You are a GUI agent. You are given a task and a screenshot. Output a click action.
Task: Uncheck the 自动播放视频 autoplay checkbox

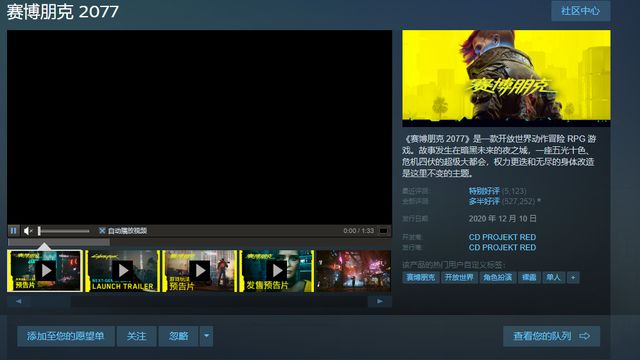coord(102,231)
